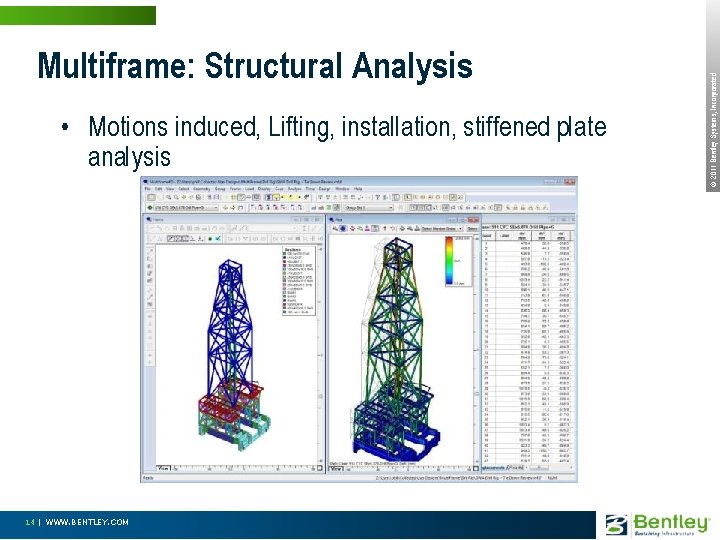The width and height of the screenshot is (720, 540).
Task: Open the Group Set 1 dropdown
Action: [x=369, y=208]
